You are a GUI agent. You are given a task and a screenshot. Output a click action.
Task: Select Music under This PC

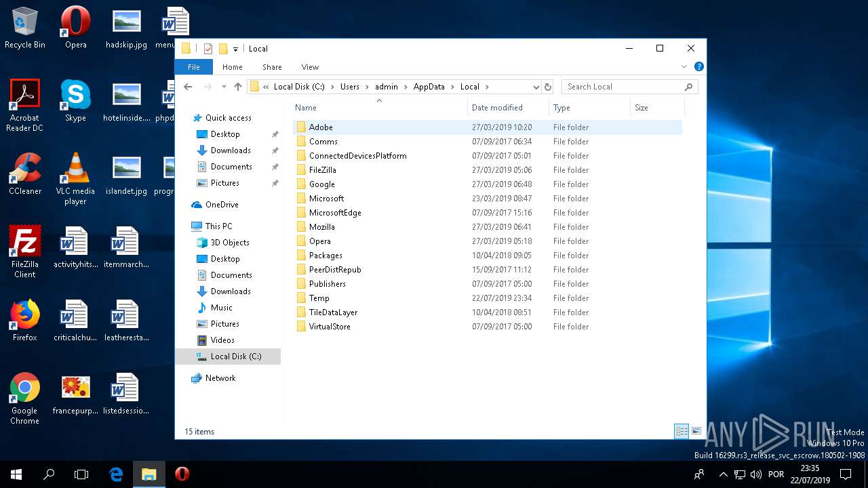click(214, 308)
